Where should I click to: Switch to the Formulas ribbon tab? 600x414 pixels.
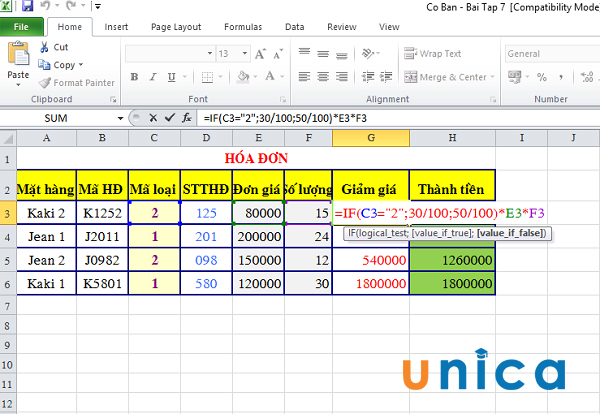coord(243,27)
